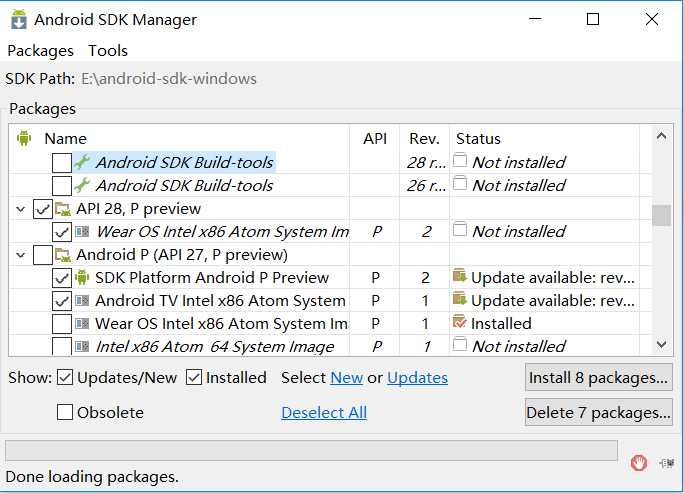Click the scroll up arrow of packages list
The width and height of the screenshot is (684, 494).
[661, 136]
